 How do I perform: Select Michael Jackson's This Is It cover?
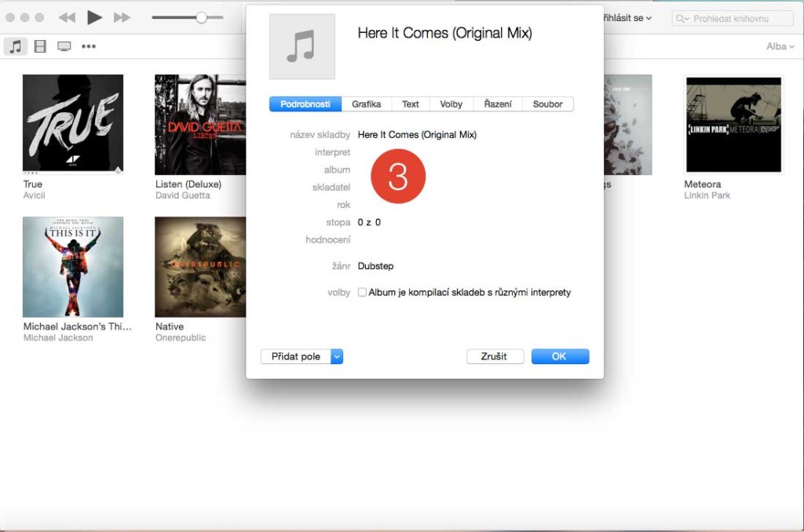[x=73, y=267]
